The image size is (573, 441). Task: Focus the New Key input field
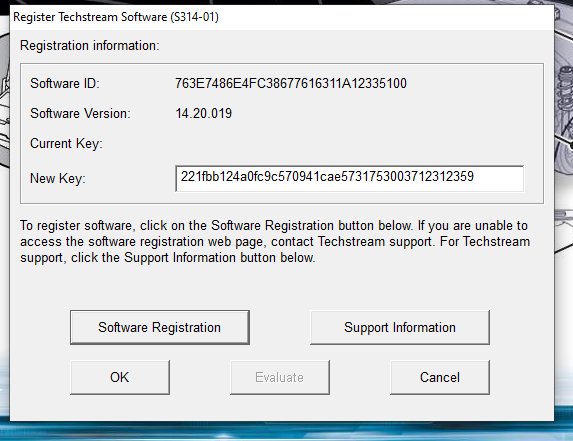click(x=349, y=178)
